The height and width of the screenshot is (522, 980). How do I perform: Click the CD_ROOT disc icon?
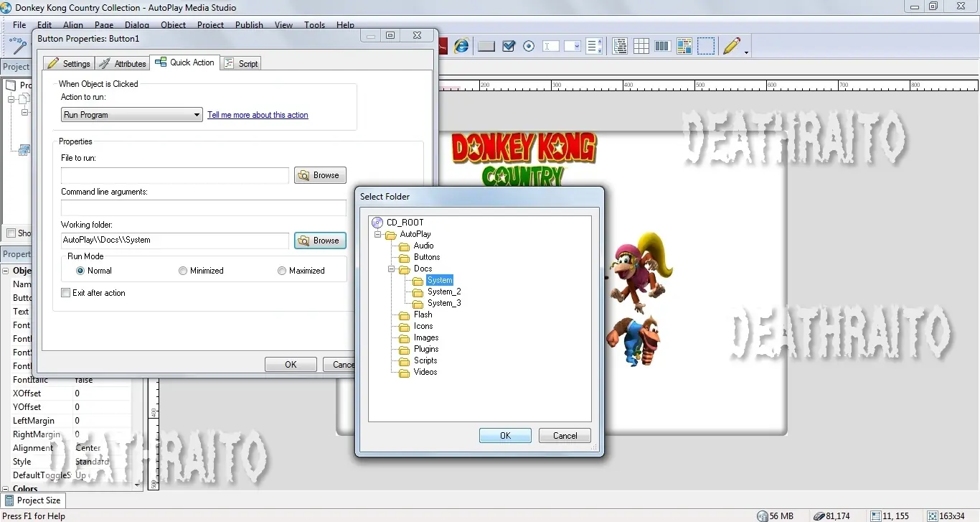[x=378, y=223]
